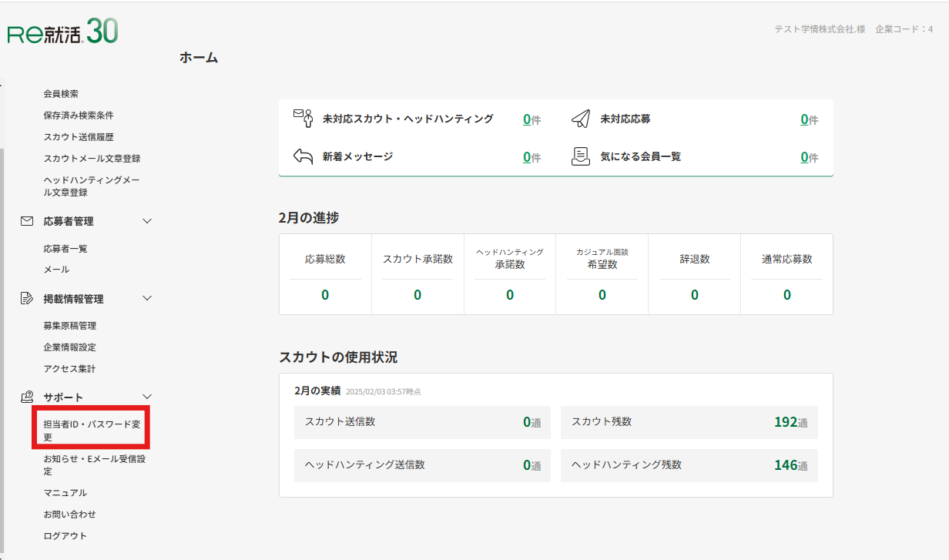949x560 pixels.
Task: Click the 企業コード:4 text
Action: (904, 29)
